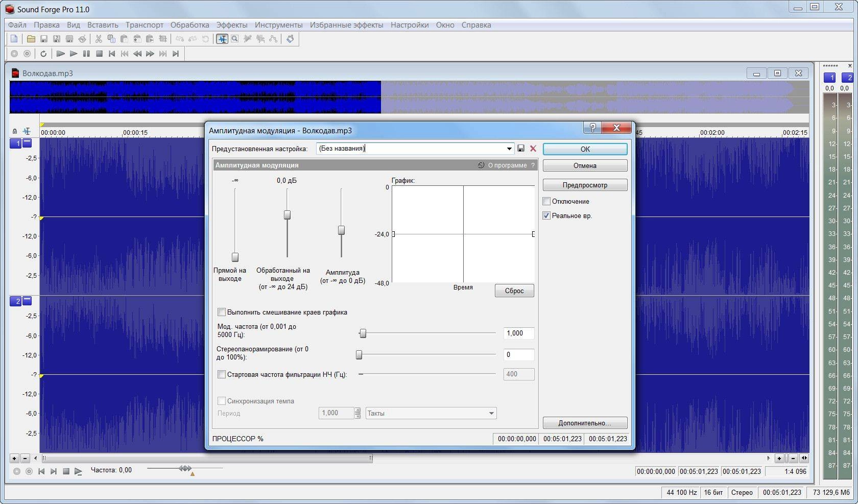Screen dimensions: 858x504
Task: Click Go to End in the transport toolbar
Action: click(176, 54)
